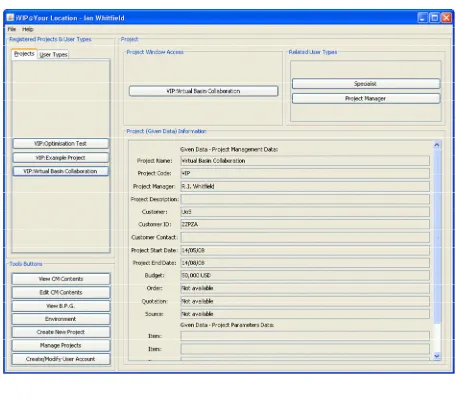Image resolution: width=456 pixels, height=402 pixels.
Task: Open View B.P.G. tool
Action: click(x=61, y=306)
